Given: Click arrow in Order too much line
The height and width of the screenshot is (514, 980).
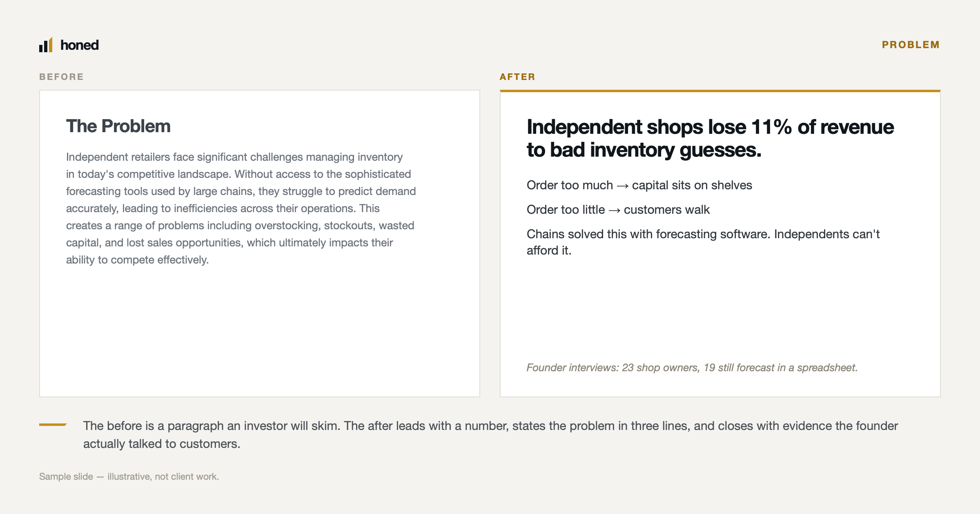Looking at the screenshot, I should coord(623,186).
